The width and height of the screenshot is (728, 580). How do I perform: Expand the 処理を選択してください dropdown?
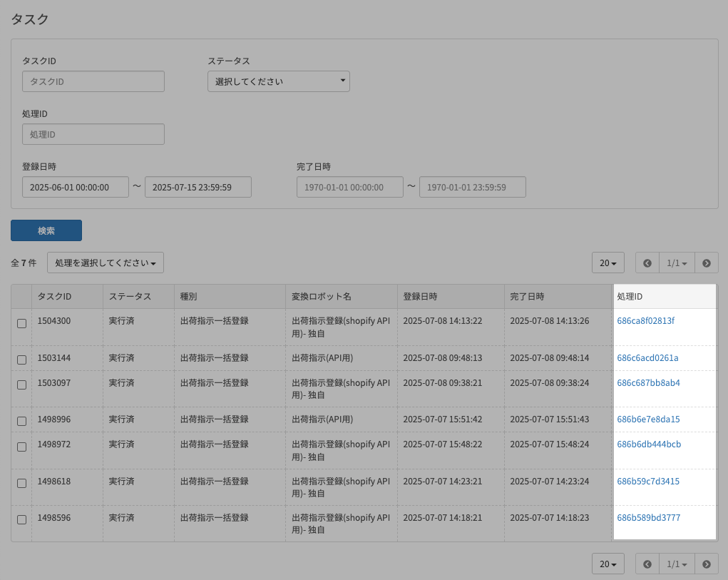(106, 263)
